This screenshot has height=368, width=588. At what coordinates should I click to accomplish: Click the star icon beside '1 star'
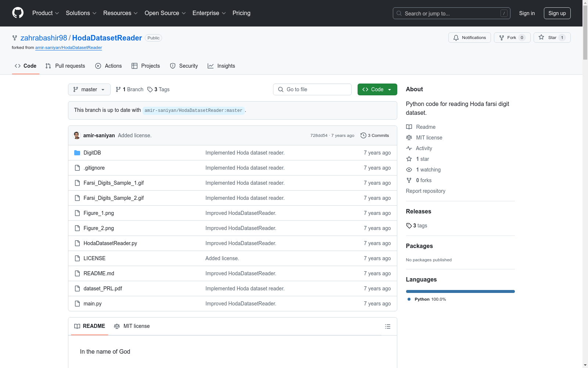(409, 159)
